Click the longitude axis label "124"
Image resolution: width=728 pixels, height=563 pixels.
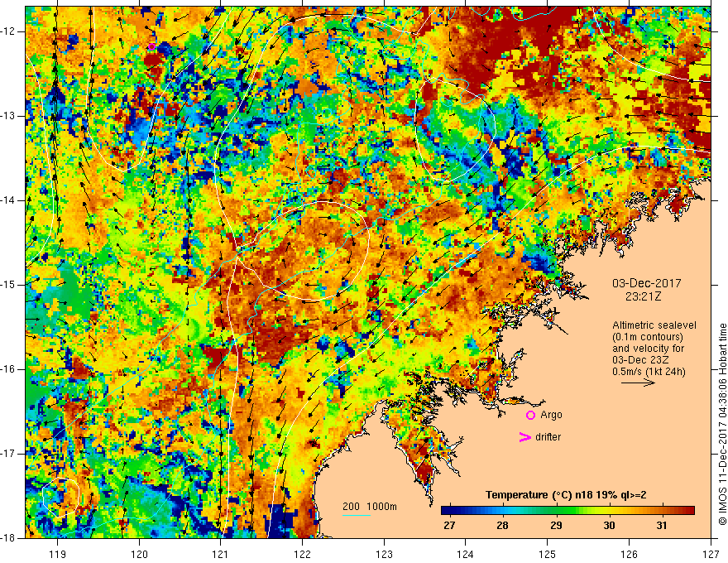(466, 554)
